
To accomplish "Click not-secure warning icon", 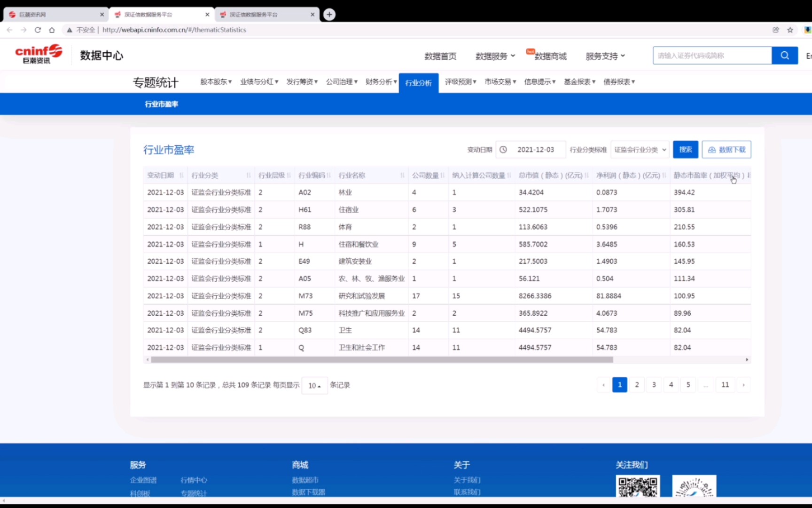I will (70, 30).
